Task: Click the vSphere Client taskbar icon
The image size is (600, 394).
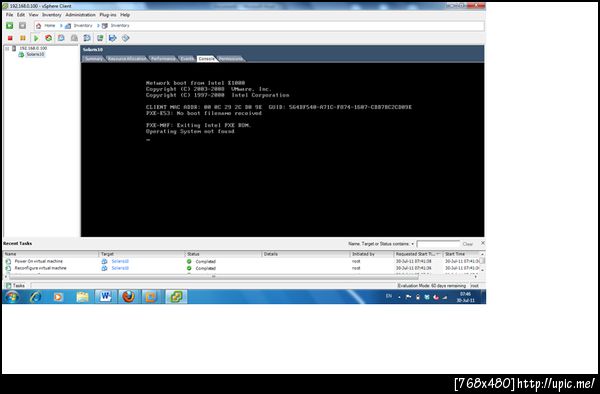Action: pos(176,297)
